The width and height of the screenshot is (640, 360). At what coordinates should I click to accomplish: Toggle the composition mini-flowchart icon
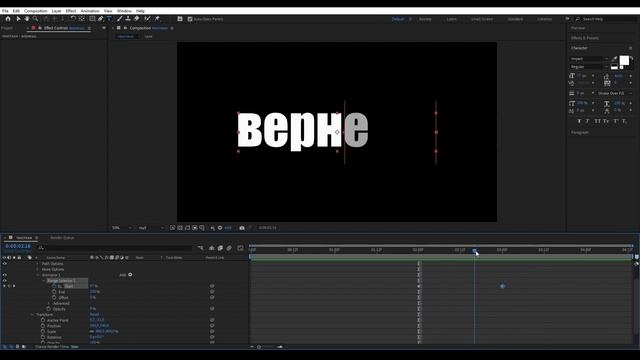click(200, 248)
